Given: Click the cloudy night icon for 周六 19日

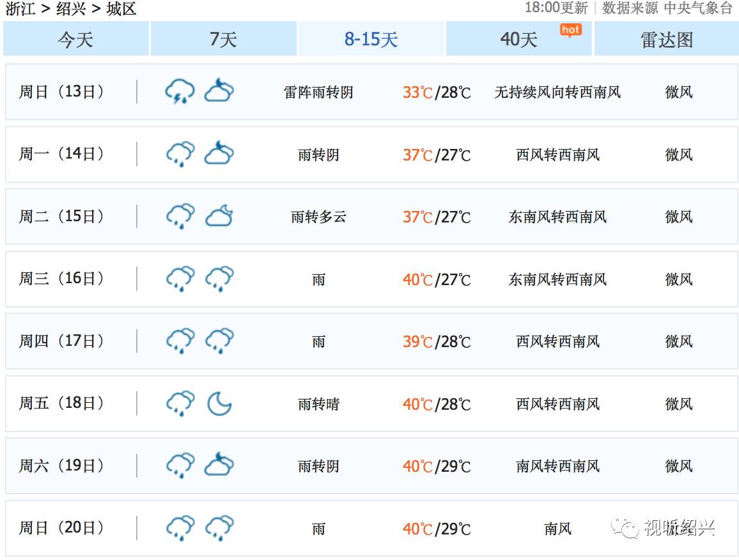Looking at the screenshot, I should (219, 465).
